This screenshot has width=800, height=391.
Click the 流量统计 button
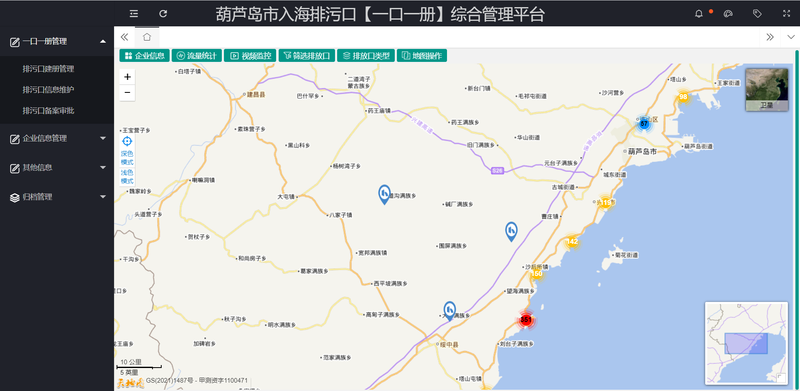(197, 56)
